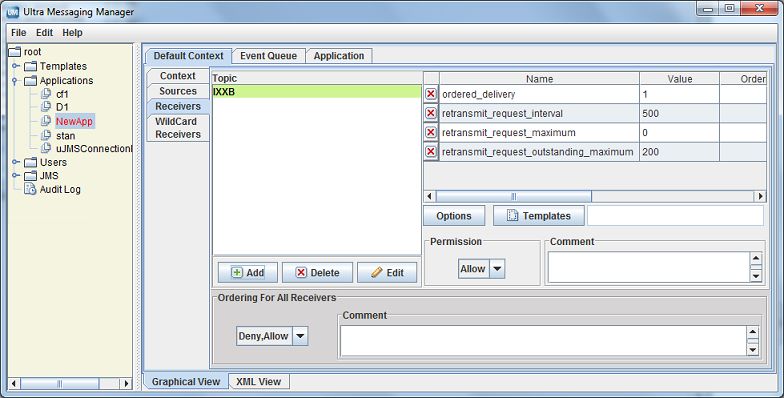Viewport: 784px width, 398px height.
Task: Select the Context side tab
Action: [178, 76]
